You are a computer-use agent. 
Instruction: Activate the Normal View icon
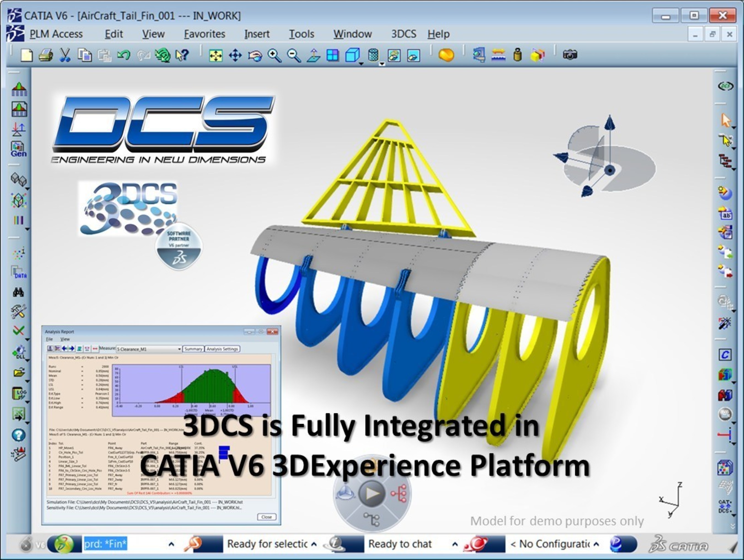tap(314, 55)
